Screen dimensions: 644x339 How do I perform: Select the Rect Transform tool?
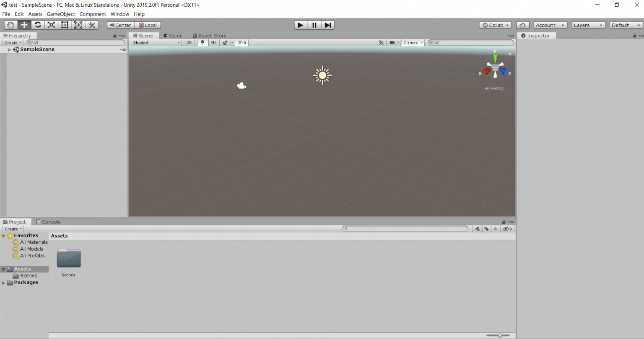65,25
